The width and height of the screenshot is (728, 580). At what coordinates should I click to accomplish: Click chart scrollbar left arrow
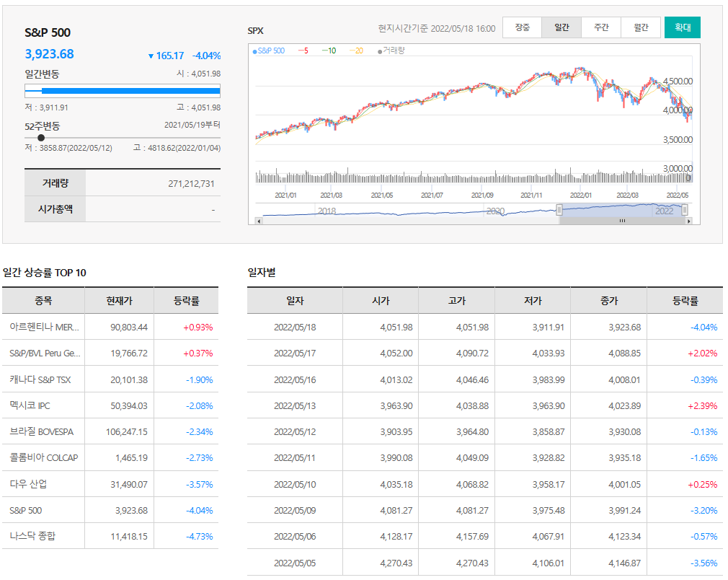[x=259, y=221]
